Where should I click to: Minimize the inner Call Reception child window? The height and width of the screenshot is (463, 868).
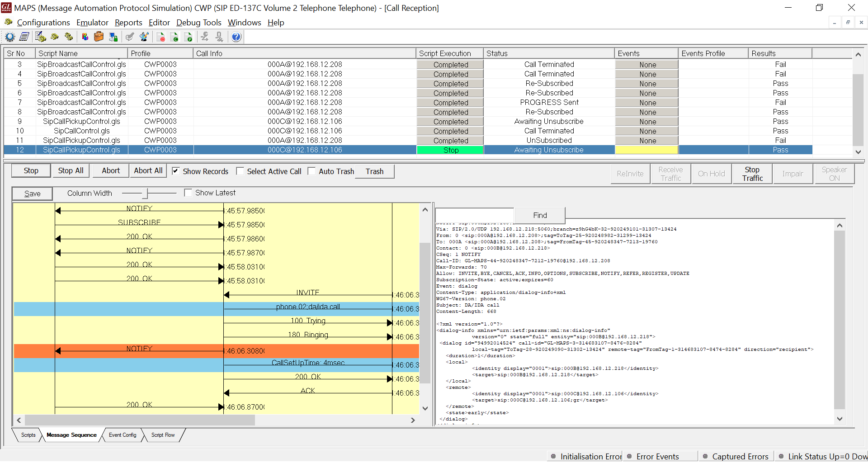point(835,22)
